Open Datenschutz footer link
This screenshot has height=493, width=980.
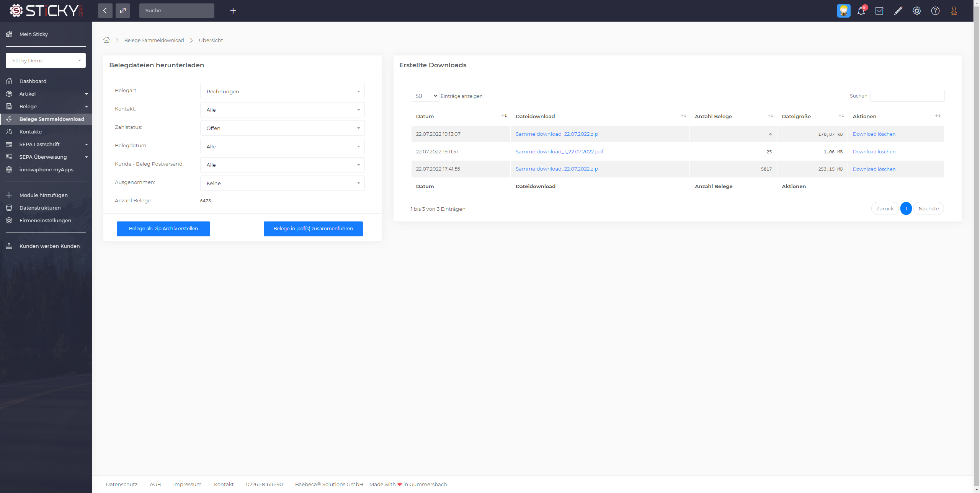pos(121,484)
